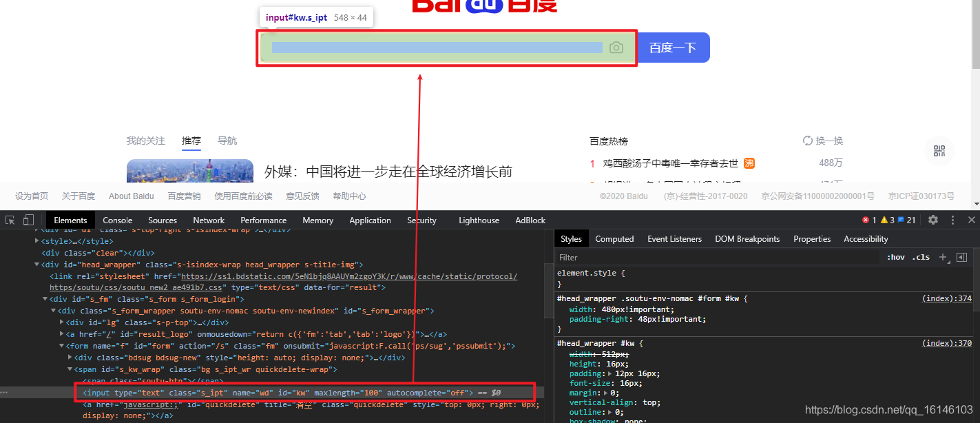The height and width of the screenshot is (423, 980).
Task: Click the 百度一下 search button
Action: [673, 48]
